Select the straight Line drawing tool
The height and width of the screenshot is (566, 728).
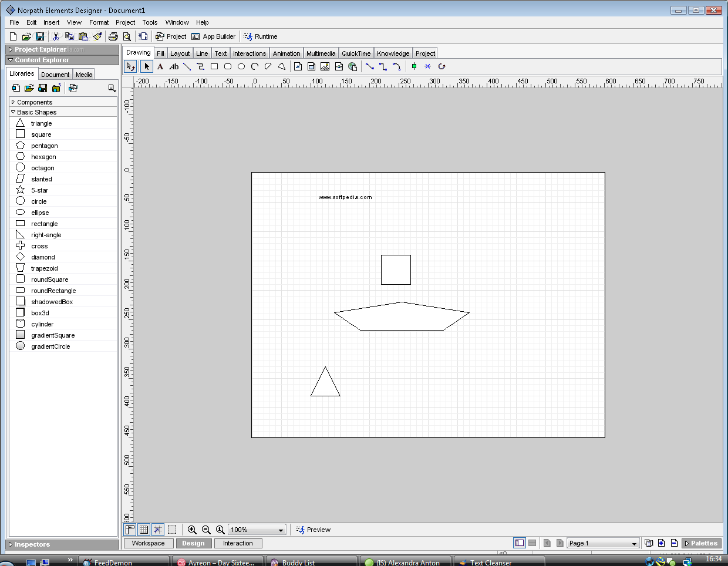tap(187, 66)
